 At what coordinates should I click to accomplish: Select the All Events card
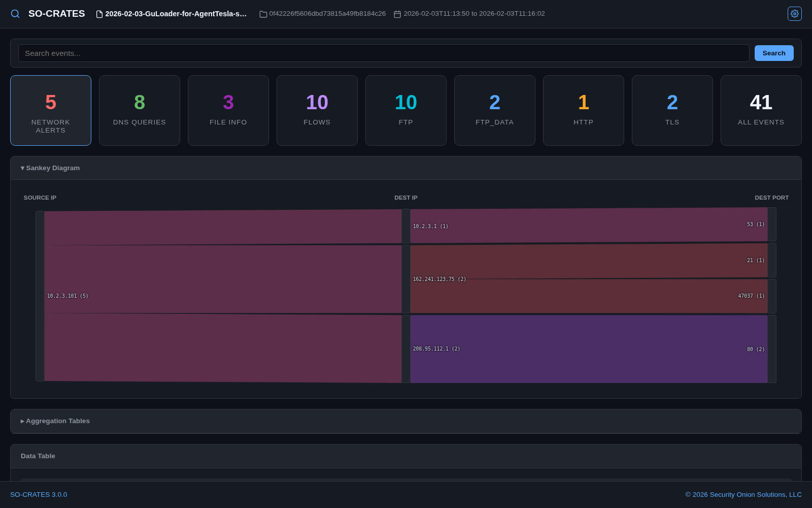tap(761, 110)
